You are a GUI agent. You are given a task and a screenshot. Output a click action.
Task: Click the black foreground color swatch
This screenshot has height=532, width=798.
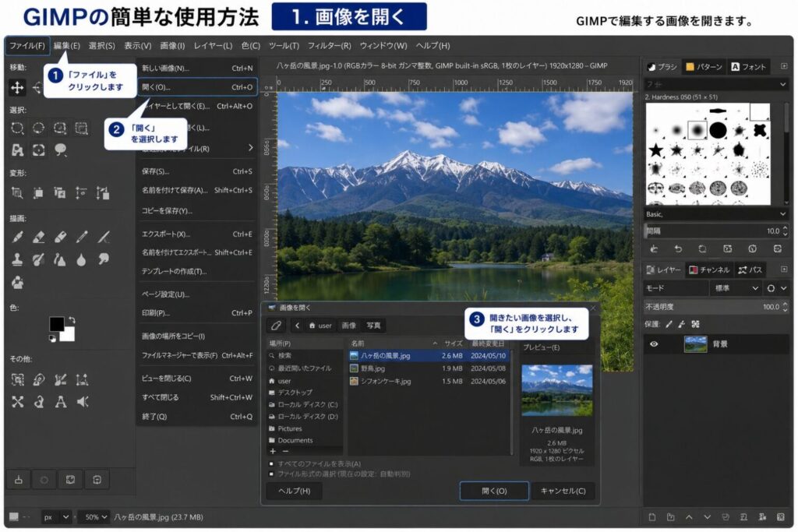coord(56,324)
